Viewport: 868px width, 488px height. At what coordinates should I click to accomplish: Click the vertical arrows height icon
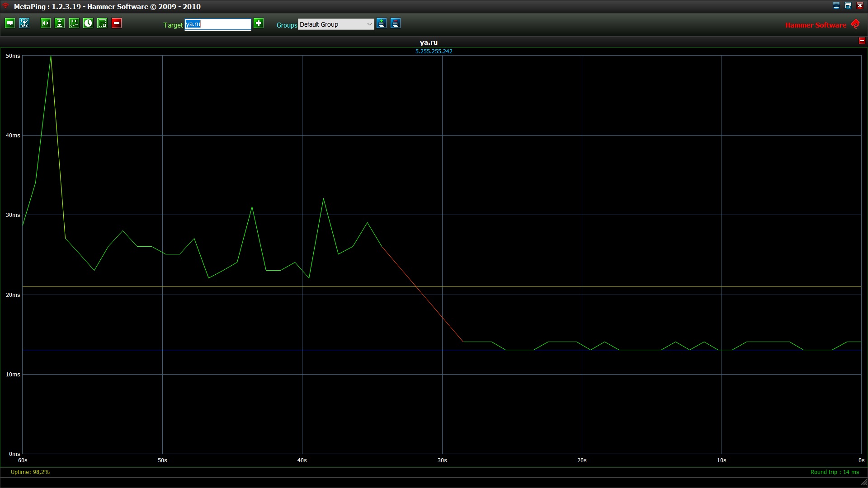point(60,23)
